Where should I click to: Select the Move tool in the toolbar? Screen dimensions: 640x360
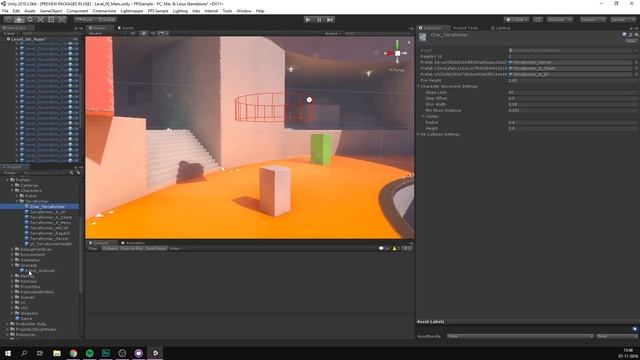tap(19, 20)
